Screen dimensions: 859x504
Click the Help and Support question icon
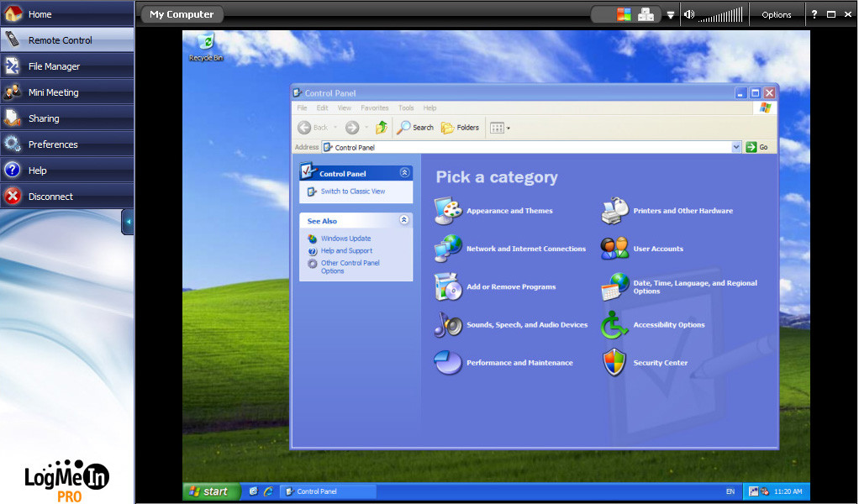313,251
